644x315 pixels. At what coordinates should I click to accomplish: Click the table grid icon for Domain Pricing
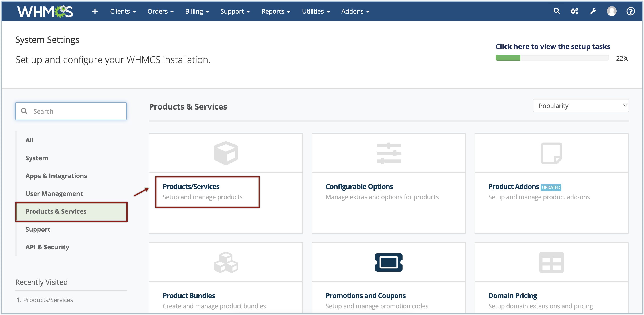[x=551, y=262]
